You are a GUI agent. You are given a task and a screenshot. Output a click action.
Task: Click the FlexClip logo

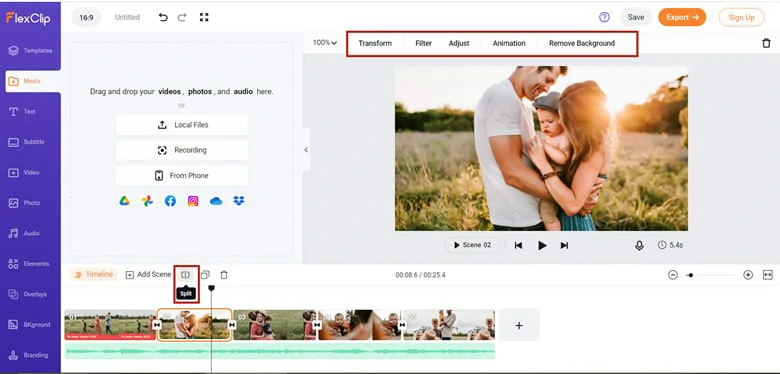tap(28, 18)
